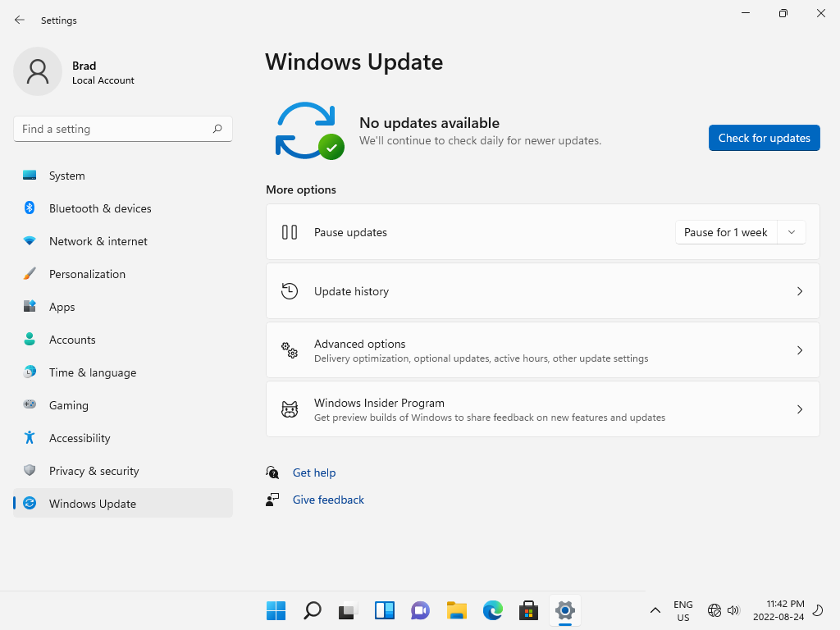Launch Microsoft Edge from taskbar
This screenshot has height=630, width=840.
pos(492,610)
